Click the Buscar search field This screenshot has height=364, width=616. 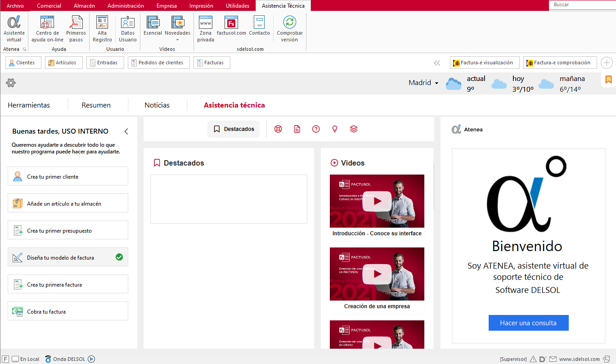tap(582, 5)
